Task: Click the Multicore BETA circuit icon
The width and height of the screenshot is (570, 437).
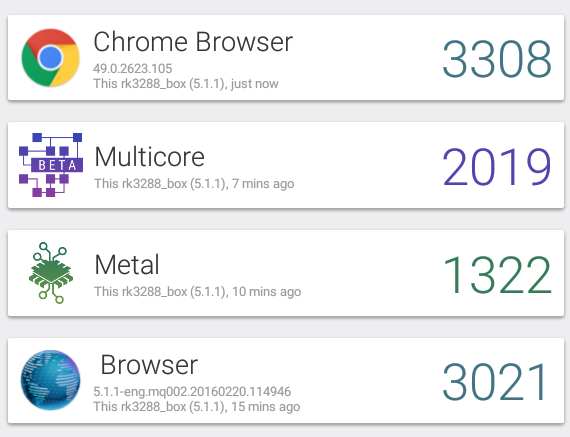Action: (x=51, y=165)
